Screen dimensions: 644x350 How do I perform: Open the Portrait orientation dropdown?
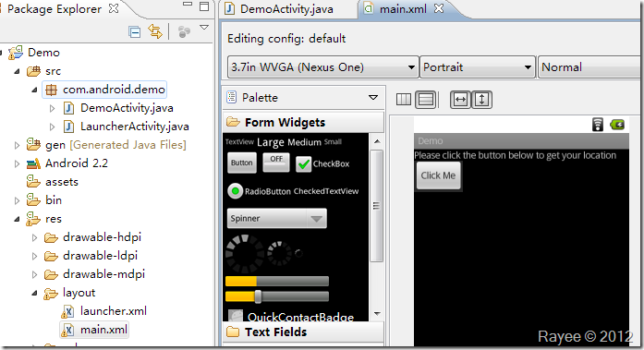(x=478, y=67)
